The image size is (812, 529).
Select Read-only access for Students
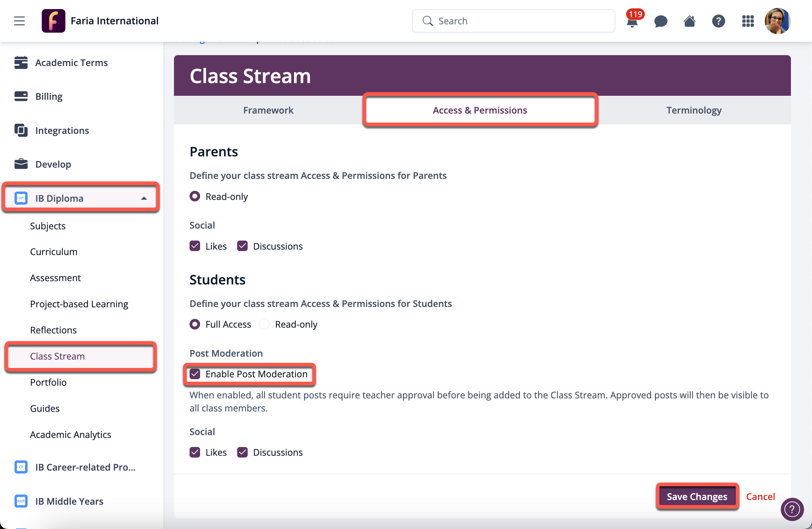pyautogui.click(x=264, y=324)
